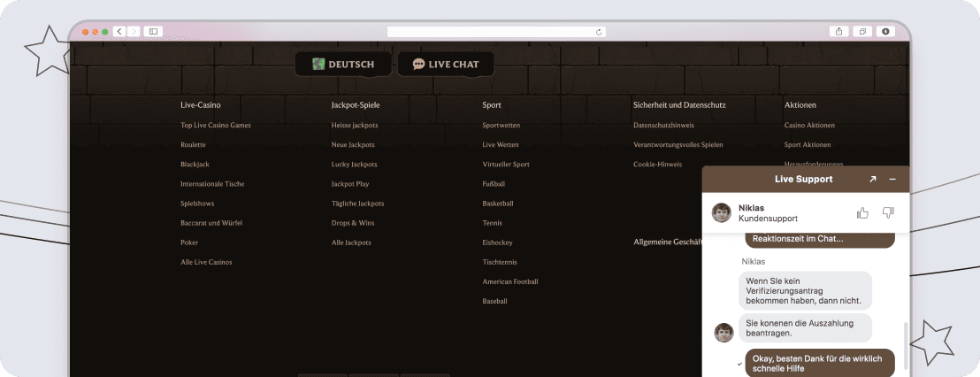
Task: Open the LIVE CHAT button
Action: [x=446, y=64]
